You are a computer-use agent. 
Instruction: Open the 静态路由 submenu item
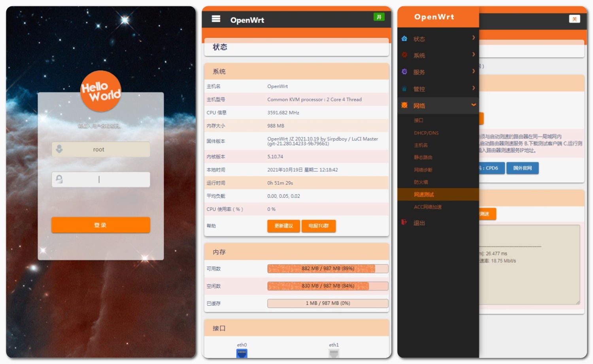(423, 158)
